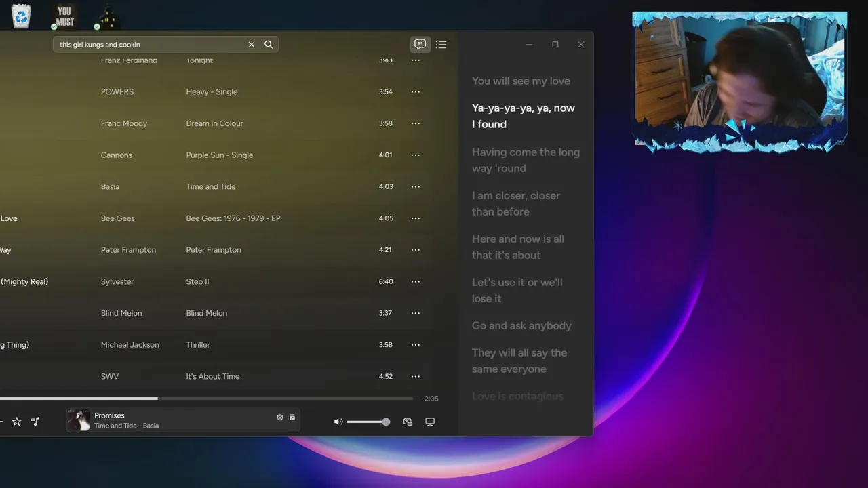The width and height of the screenshot is (868, 488).
Task: Click the Promises album artwork thumbnail
Action: [79, 420]
